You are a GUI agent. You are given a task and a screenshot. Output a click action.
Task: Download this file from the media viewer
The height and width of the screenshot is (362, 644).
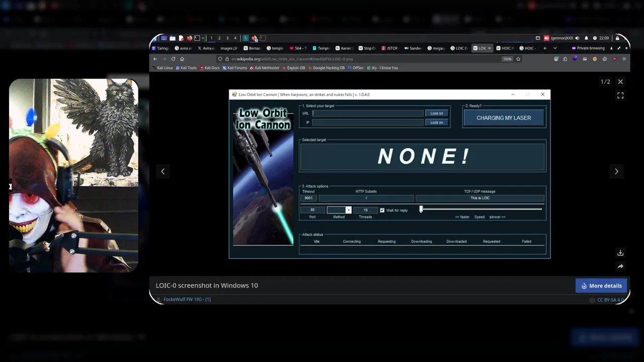[620, 252]
